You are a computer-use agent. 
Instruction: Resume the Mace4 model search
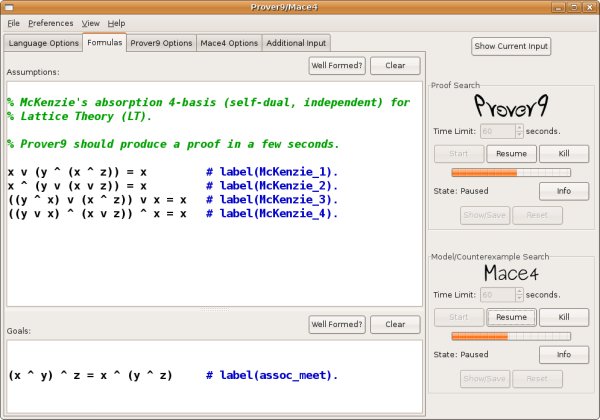coord(511,317)
